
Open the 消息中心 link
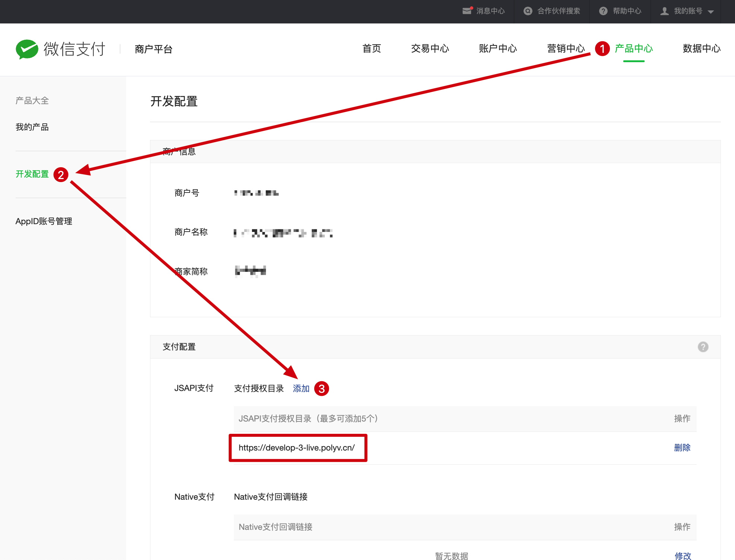pyautogui.click(x=490, y=11)
